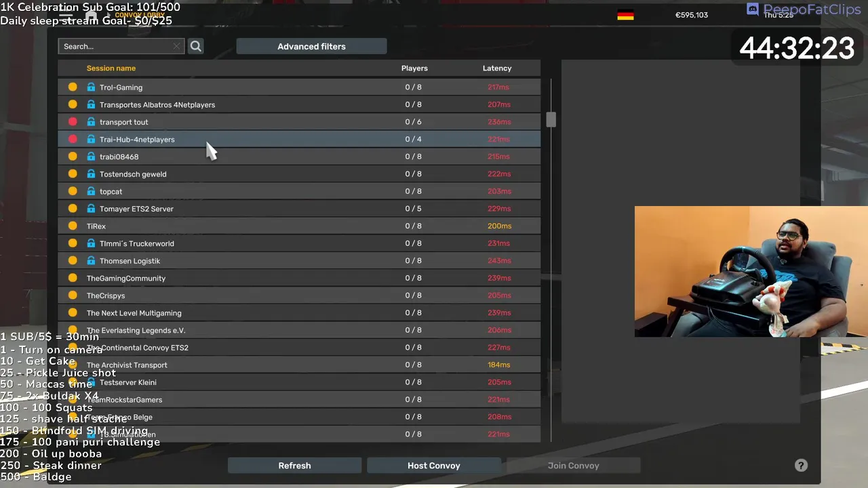Screen dimensions: 868x488
Task: Click Host Convoy button
Action: tap(434, 466)
